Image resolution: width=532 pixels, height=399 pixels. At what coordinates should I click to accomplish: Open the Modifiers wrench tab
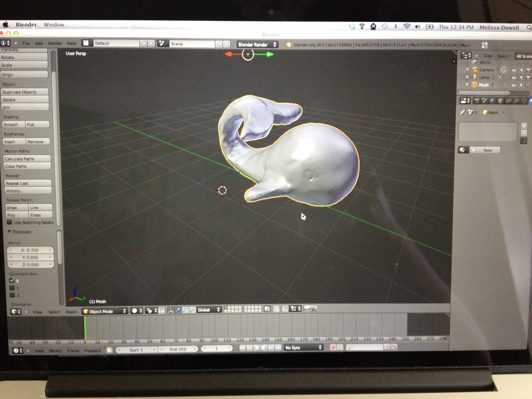pos(516,101)
